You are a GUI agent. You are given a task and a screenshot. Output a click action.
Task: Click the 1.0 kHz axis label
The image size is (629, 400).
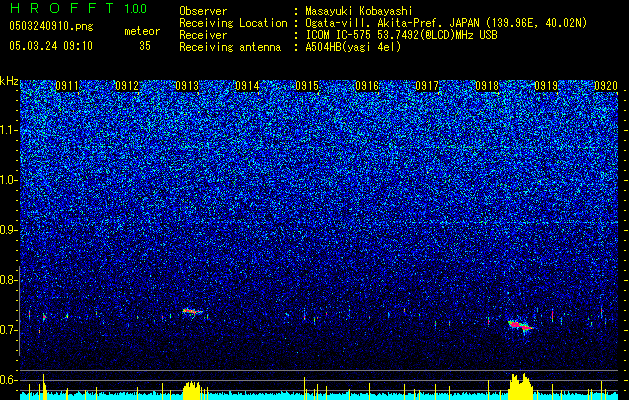7,180
